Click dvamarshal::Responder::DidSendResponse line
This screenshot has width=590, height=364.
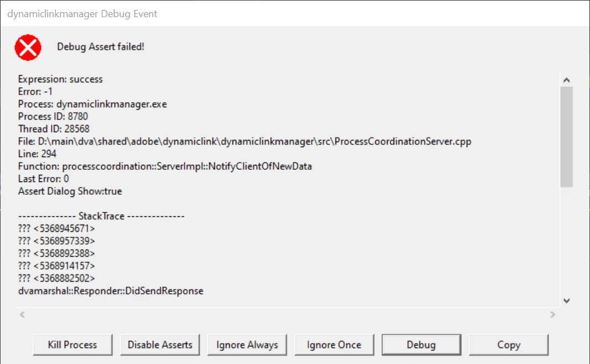coord(111,290)
